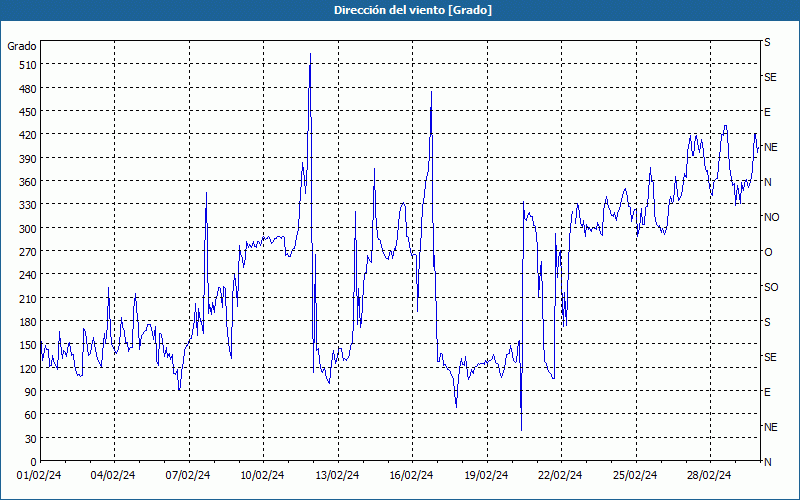Click the date label "01/02/24"
The height and width of the screenshot is (500, 800).
pos(39,476)
